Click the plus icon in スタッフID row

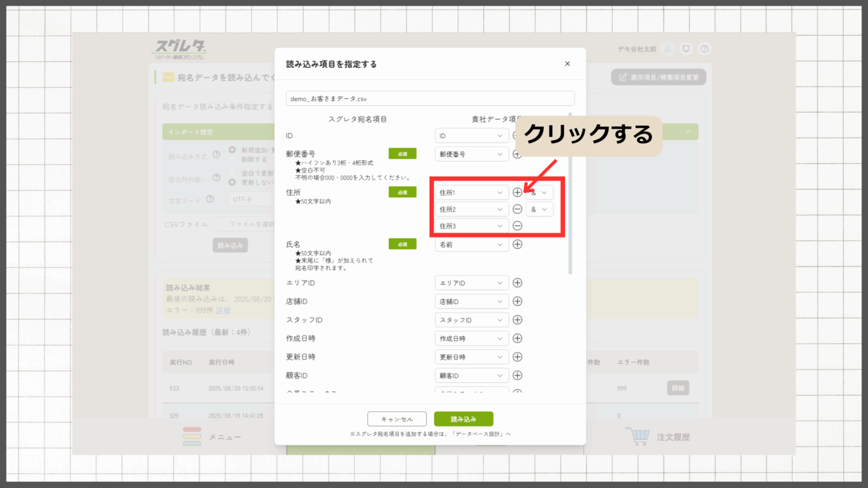pos(518,320)
